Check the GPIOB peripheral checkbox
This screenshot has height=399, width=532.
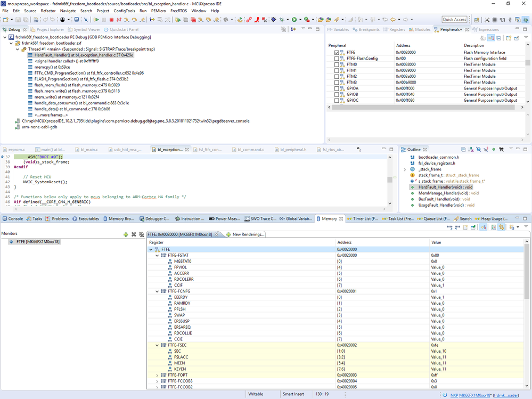tap(337, 95)
